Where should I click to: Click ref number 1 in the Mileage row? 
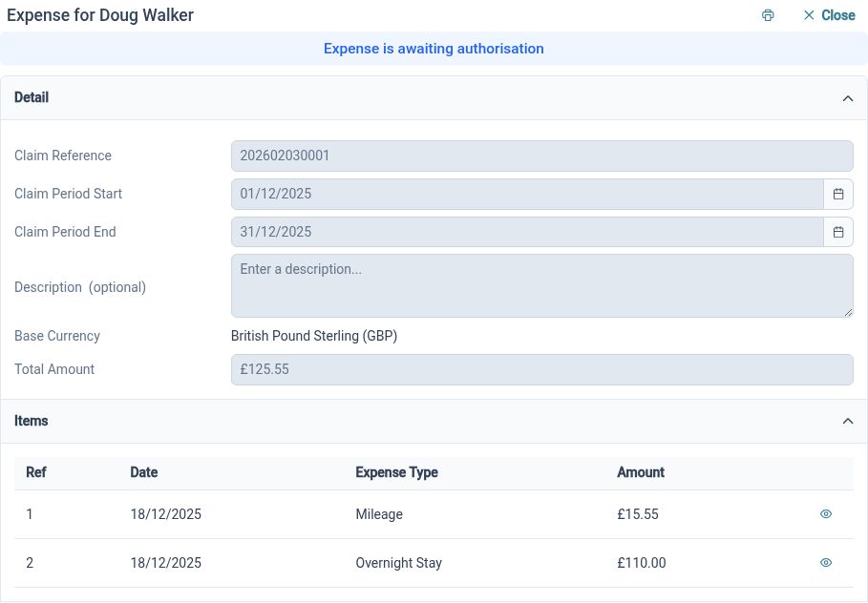click(x=30, y=514)
